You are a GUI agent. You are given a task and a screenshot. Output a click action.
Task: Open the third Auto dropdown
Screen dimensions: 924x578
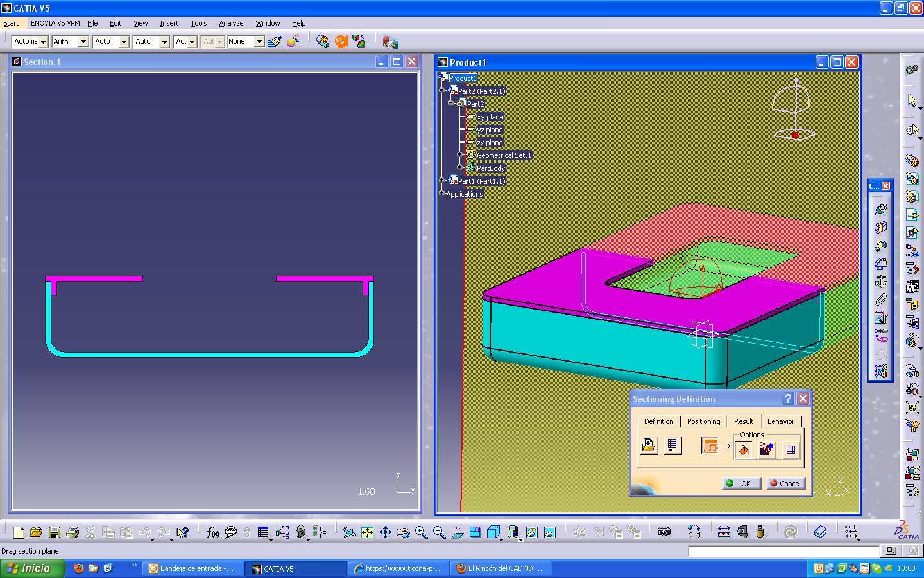pos(124,42)
